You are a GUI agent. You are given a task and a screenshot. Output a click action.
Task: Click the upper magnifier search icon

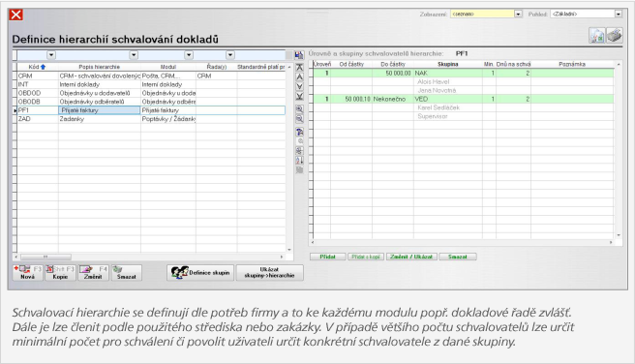click(300, 109)
